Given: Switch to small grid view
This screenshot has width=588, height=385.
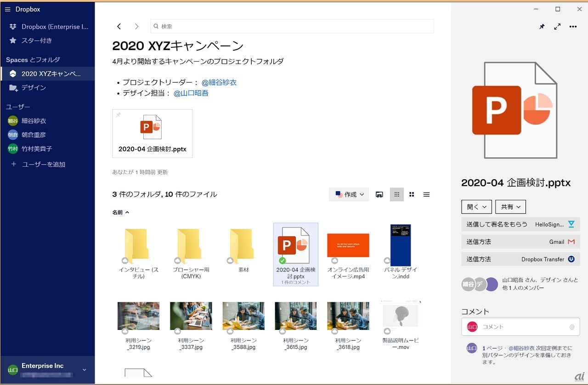Looking at the screenshot, I should click(397, 195).
